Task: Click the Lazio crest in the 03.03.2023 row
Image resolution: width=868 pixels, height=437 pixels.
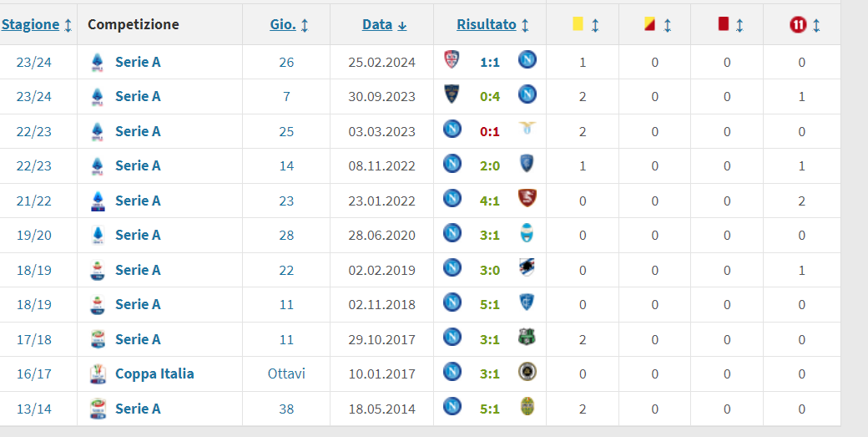Action: click(x=527, y=130)
